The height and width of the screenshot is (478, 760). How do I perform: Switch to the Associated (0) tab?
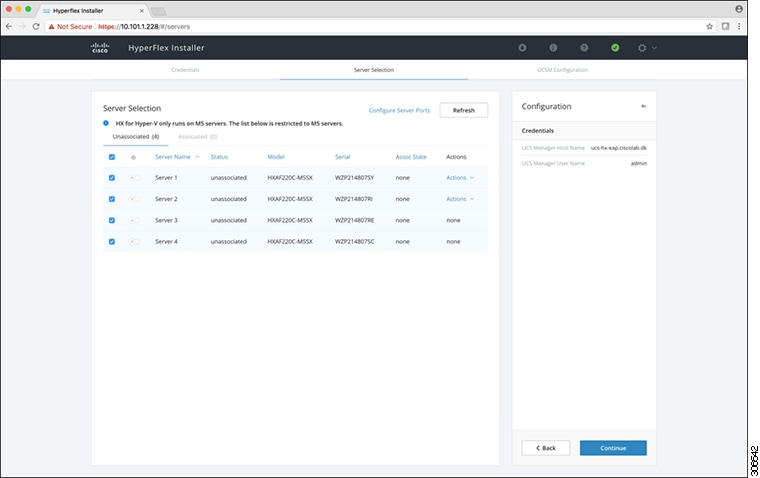tap(197, 136)
